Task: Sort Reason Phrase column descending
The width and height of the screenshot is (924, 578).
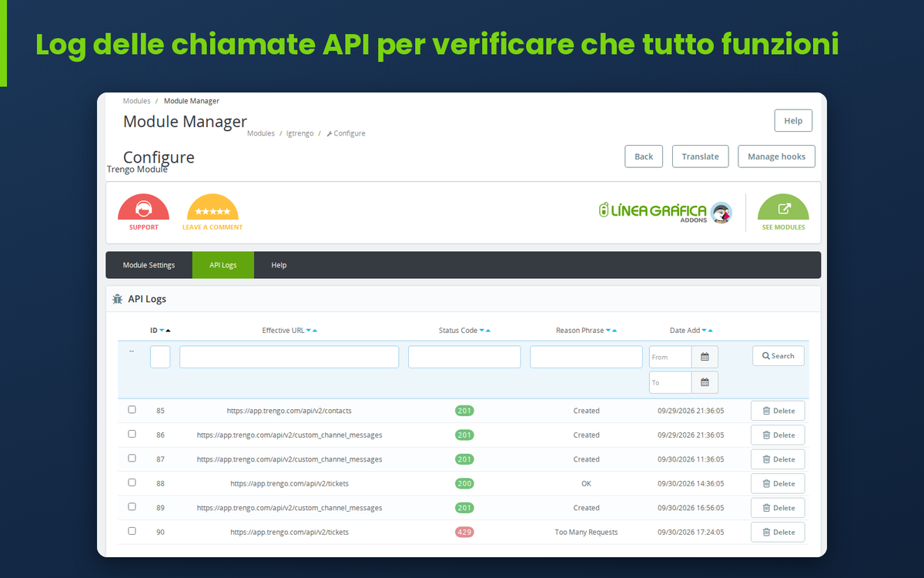Action: 608,331
